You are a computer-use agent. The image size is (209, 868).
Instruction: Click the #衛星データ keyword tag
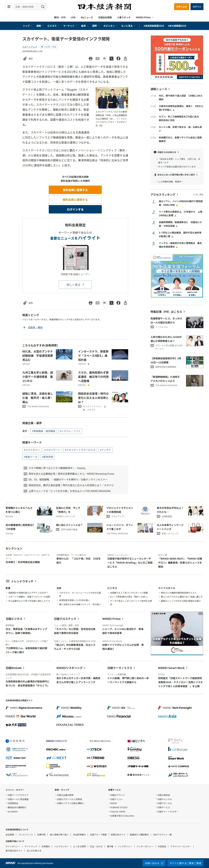(31, 457)
